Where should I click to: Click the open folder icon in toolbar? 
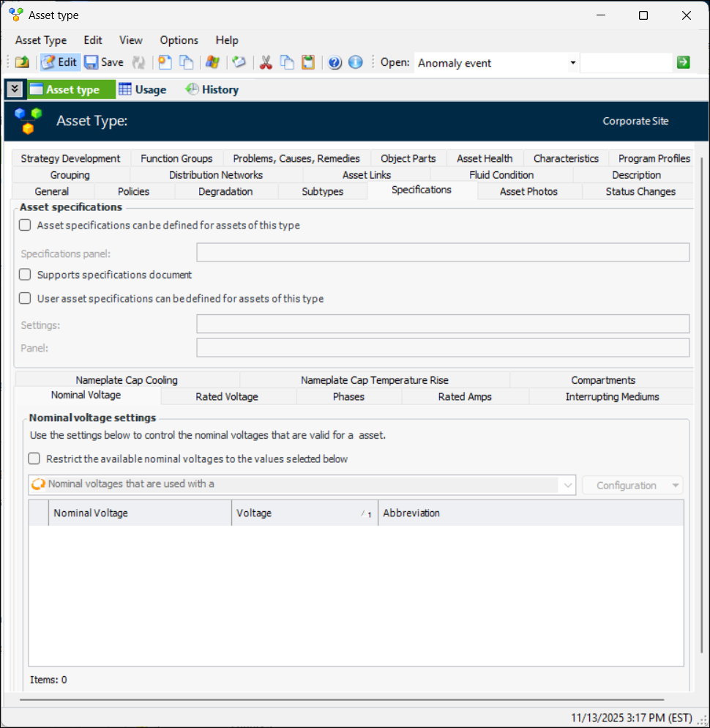(22, 63)
